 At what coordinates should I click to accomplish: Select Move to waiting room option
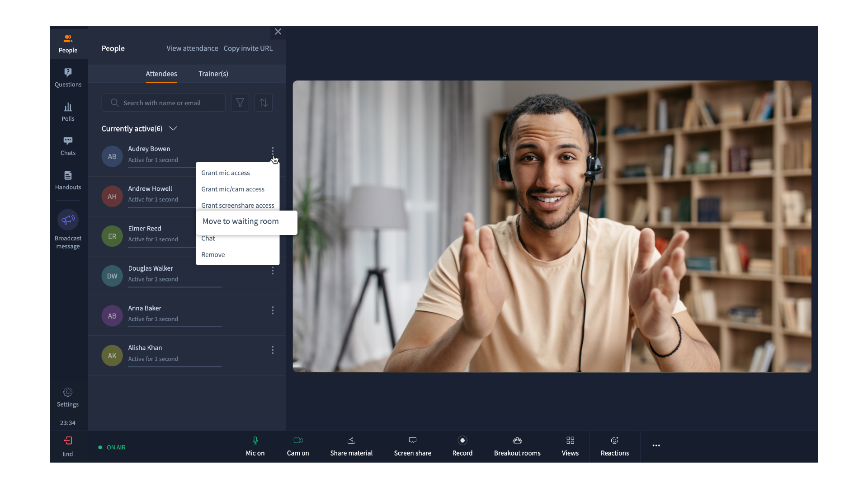tap(241, 221)
